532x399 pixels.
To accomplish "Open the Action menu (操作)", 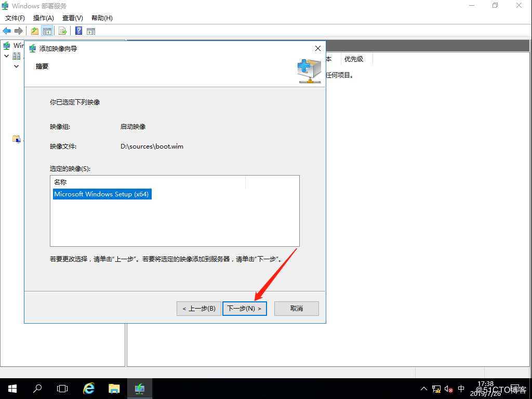I will tap(44, 18).
